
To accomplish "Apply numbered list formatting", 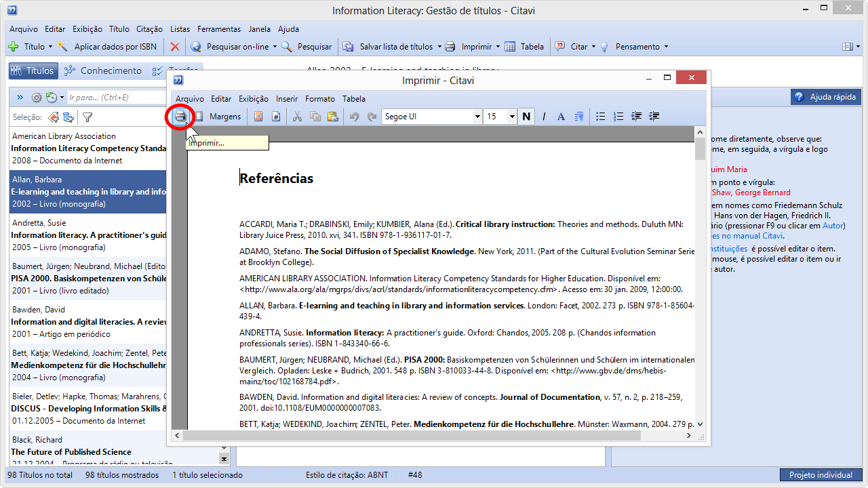I will [618, 117].
